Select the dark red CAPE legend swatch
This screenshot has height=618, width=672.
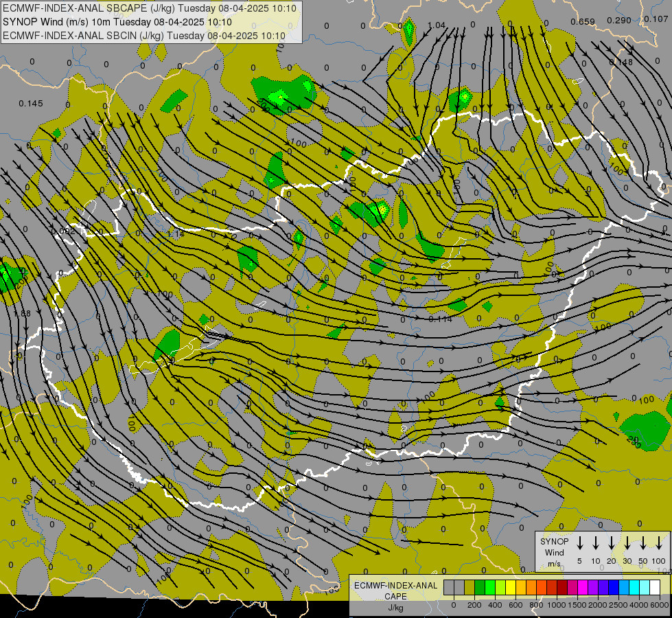tap(562, 587)
